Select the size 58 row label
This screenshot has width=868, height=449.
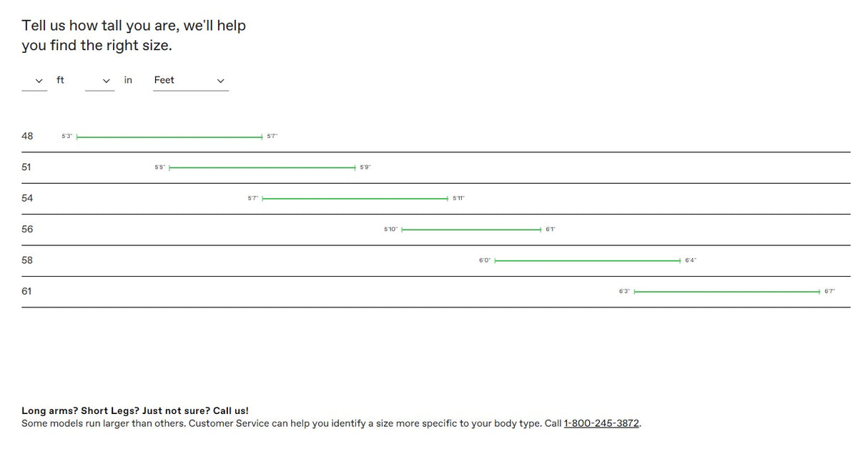point(27,260)
